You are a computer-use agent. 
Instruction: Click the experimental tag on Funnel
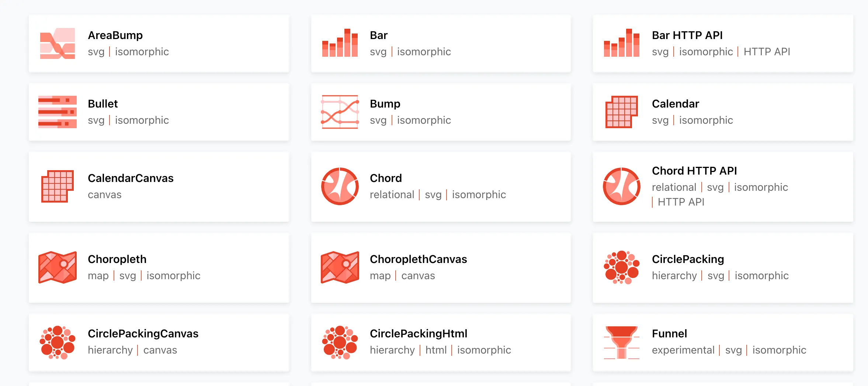pyautogui.click(x=683, y=350)
